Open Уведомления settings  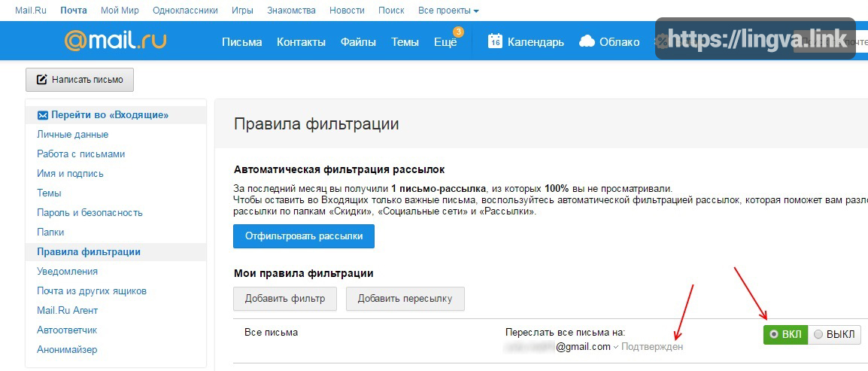point(68,272)
